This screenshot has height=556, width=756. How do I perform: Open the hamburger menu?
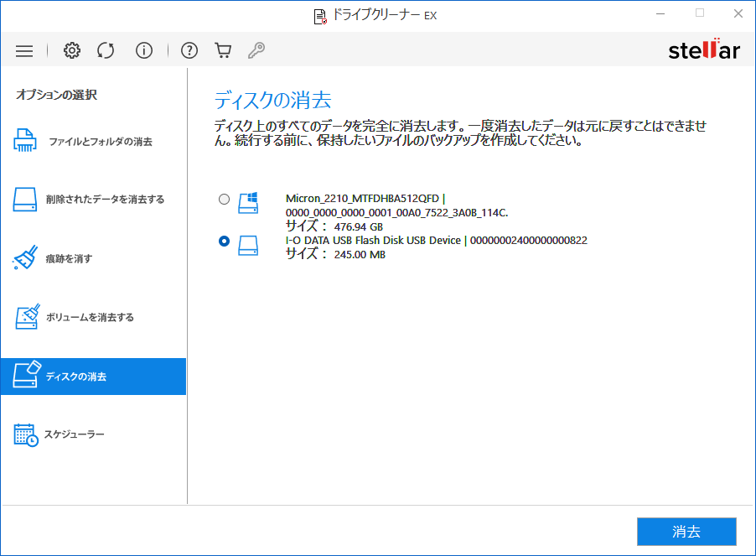(x=24, y=50)
